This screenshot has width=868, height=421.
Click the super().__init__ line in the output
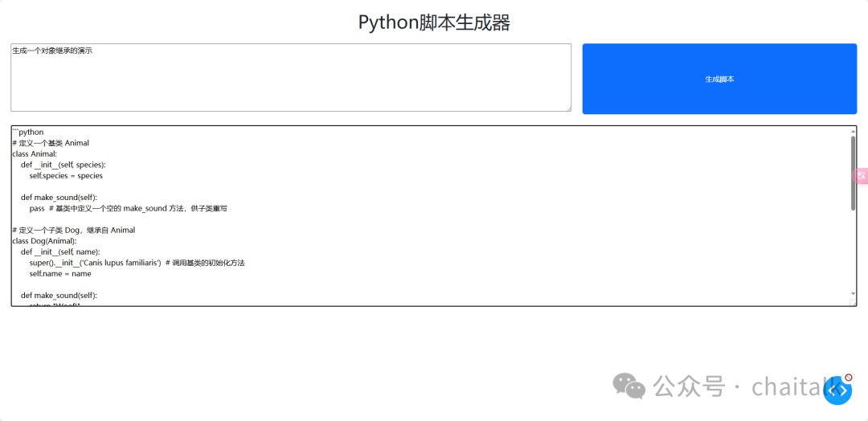(x=137, y=263)
